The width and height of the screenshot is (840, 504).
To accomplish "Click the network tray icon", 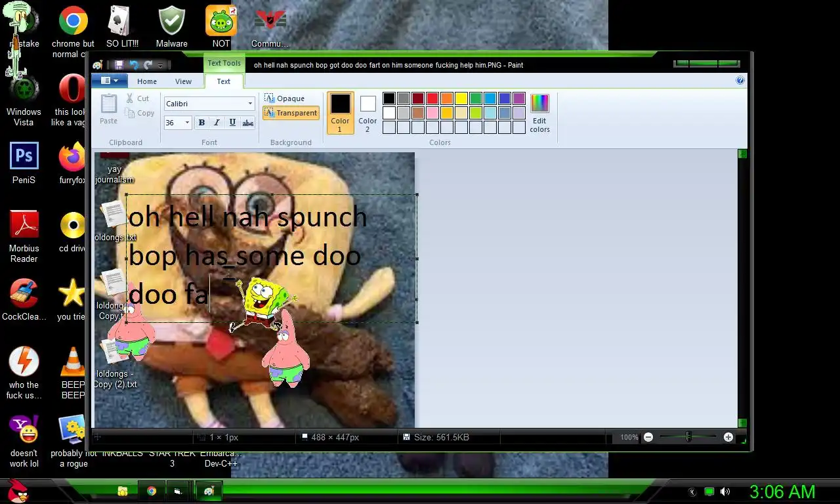I will coord(709,492).
